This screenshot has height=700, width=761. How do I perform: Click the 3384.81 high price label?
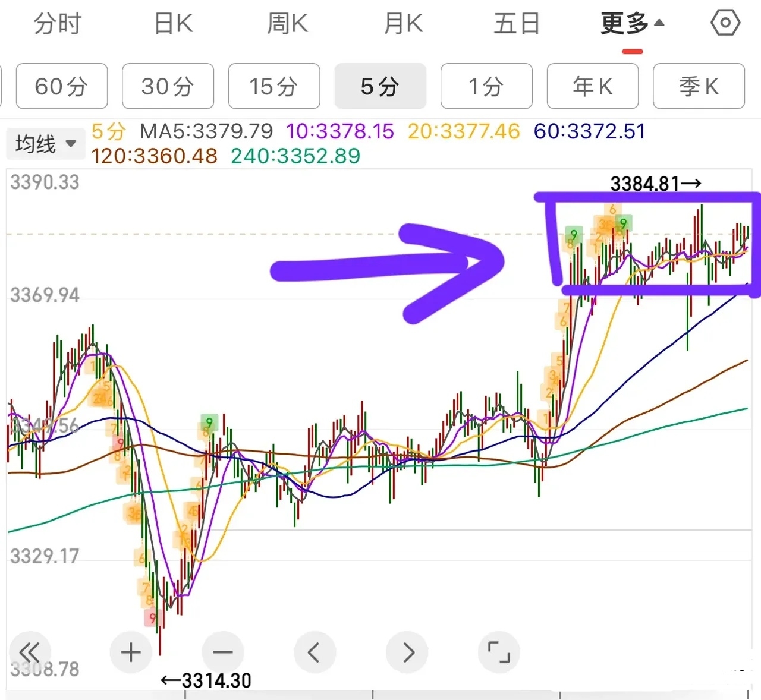(x=655, y=184)
